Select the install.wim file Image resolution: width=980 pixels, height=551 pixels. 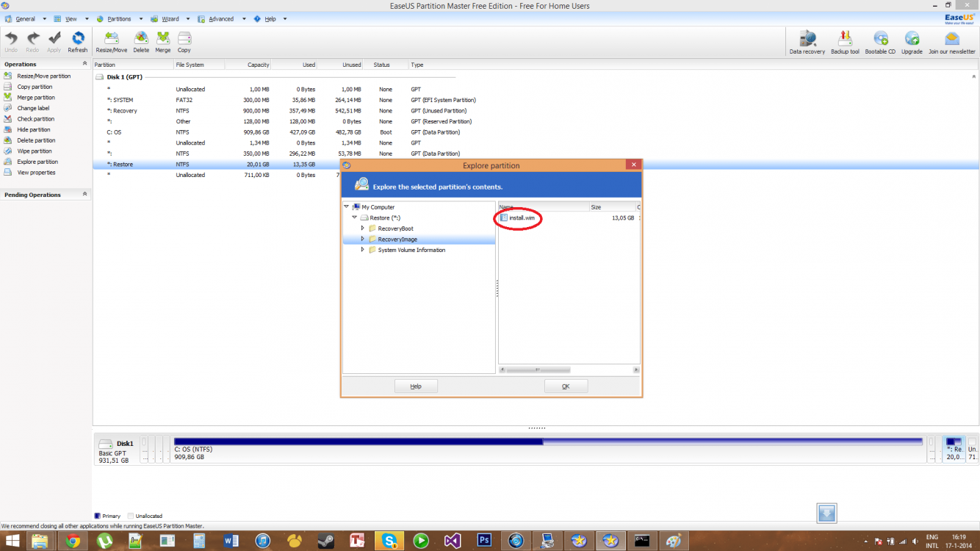[522, 218]
